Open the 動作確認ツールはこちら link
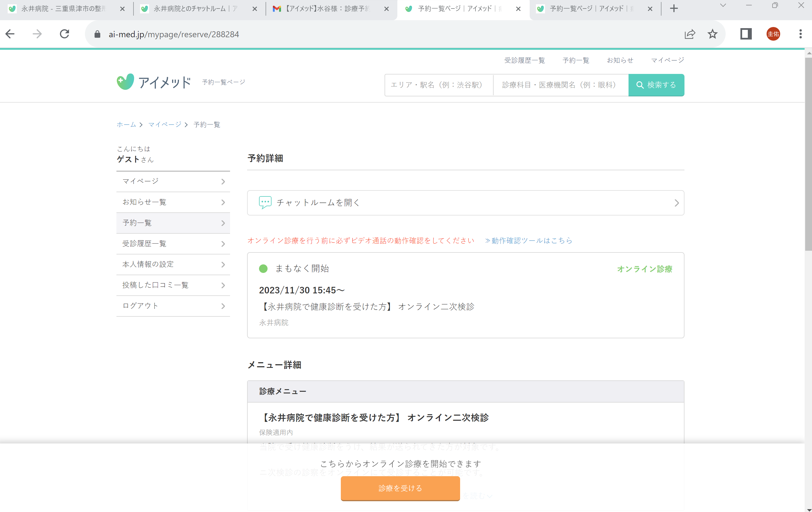812x512 pixels. [529, 241]
